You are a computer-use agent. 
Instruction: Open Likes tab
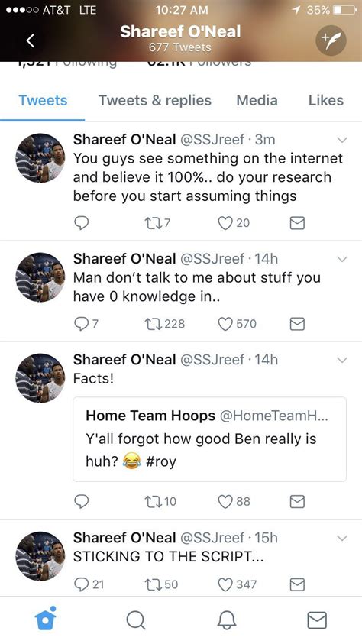326,101
